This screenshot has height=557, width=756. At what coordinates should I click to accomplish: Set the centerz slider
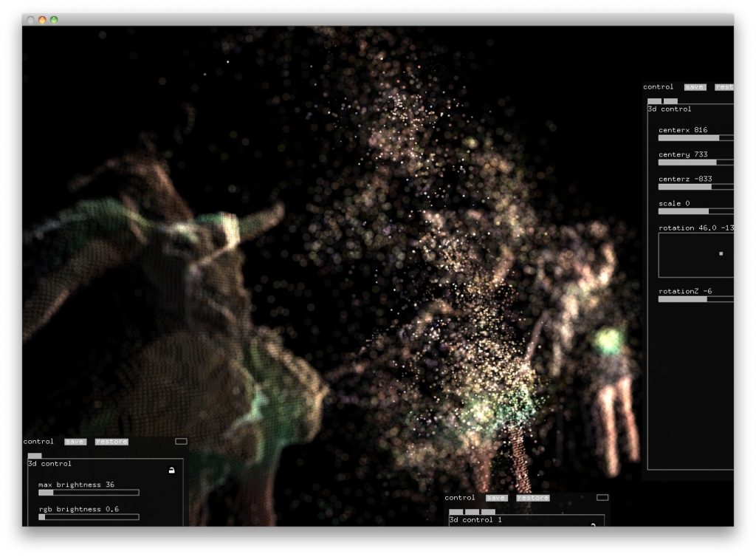[695, 187]
